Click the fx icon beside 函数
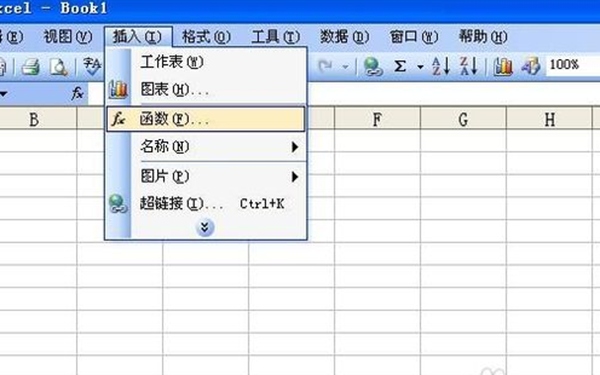The image size is (600, 375). click(x=118, y=119)
